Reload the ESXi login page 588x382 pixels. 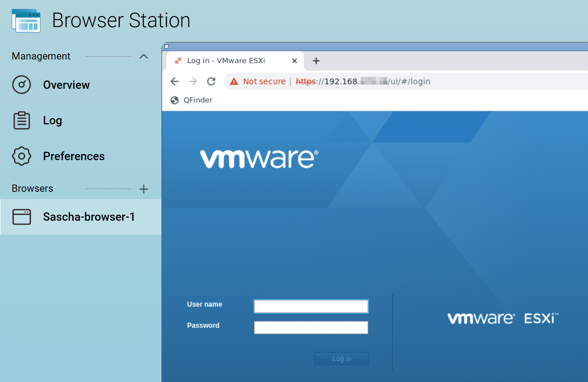click(211, 81)
